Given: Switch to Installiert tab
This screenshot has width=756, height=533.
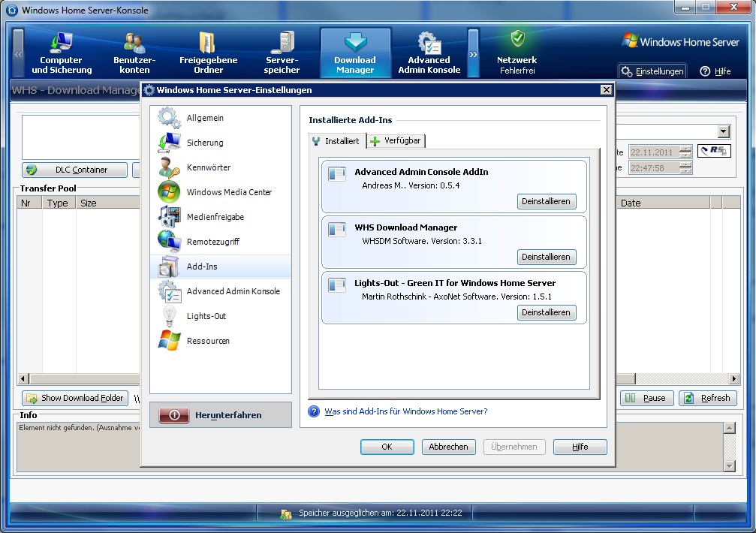Looking at the screenshot, I should tap(336, 141).
